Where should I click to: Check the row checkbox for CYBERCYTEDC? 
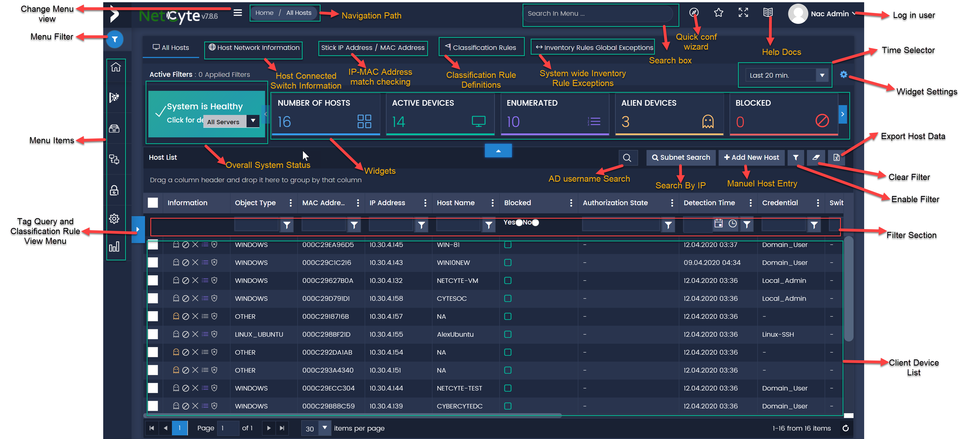coord(153,406)
